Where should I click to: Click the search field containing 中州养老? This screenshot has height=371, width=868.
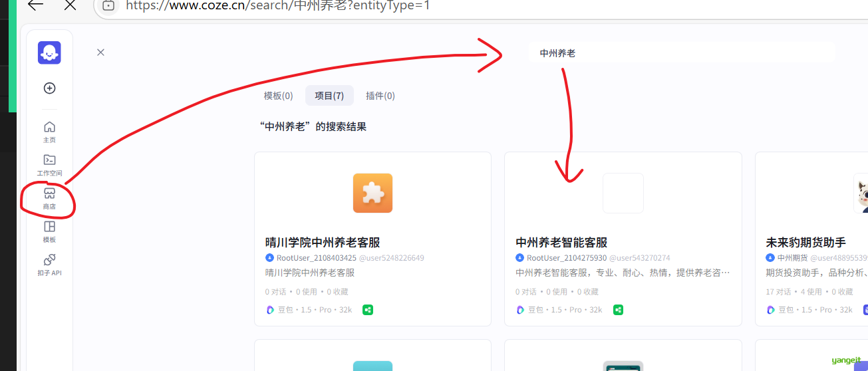coord(681,53)
